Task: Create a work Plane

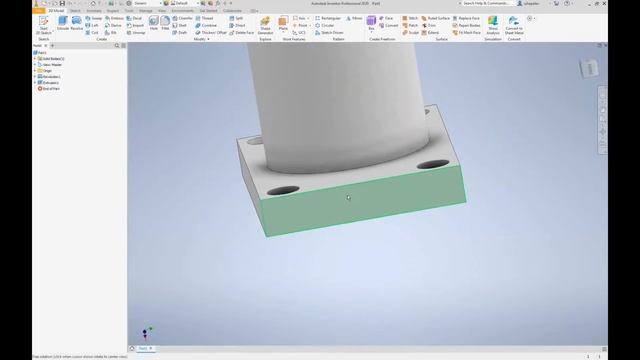Action: coord(283,24)
